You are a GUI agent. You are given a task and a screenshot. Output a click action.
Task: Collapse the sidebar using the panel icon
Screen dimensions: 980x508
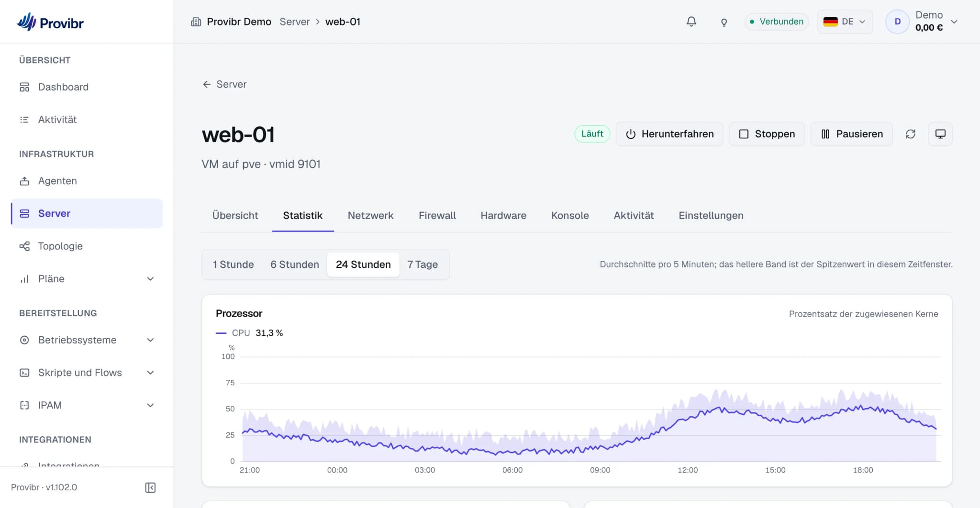point(150,487)
